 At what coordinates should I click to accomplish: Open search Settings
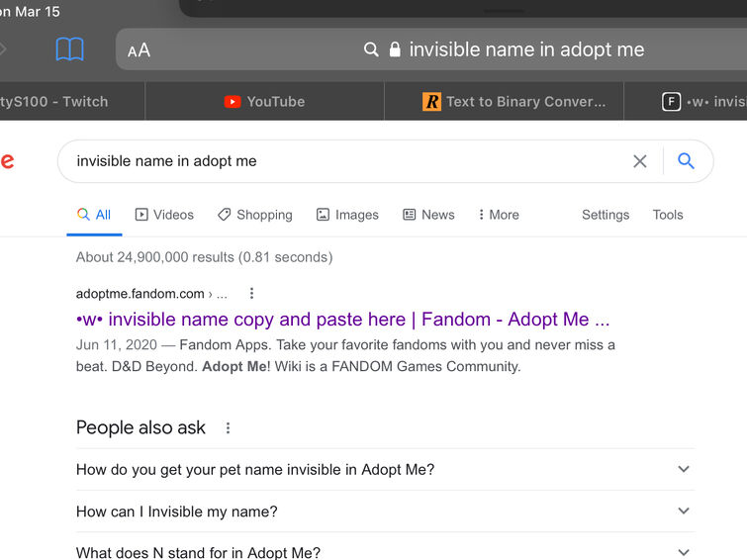point(606,215)
